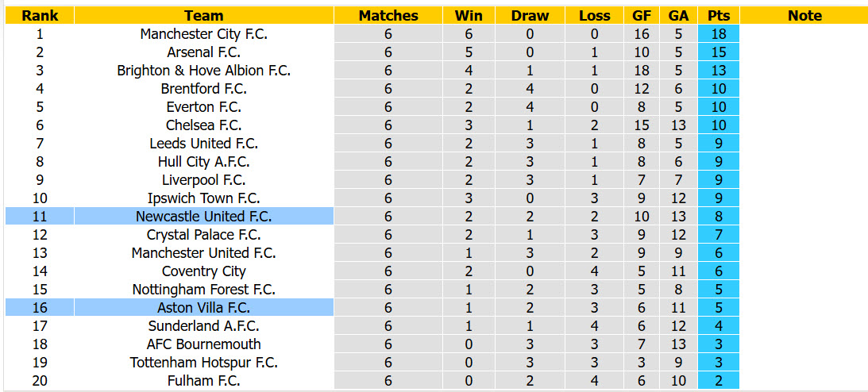Select Manchester City's 18 points cell
The width and height of the screenshot is (868, 392).
pos(719,34)
